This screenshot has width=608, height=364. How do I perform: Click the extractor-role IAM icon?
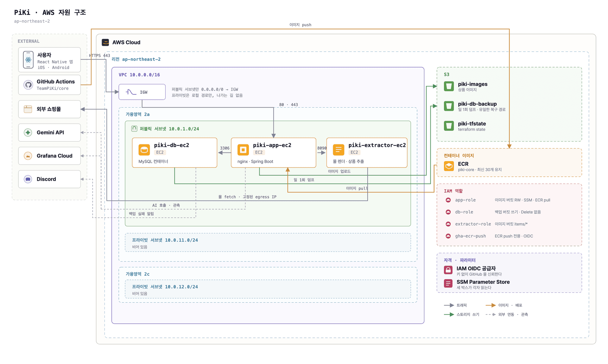tap(448, 224)
